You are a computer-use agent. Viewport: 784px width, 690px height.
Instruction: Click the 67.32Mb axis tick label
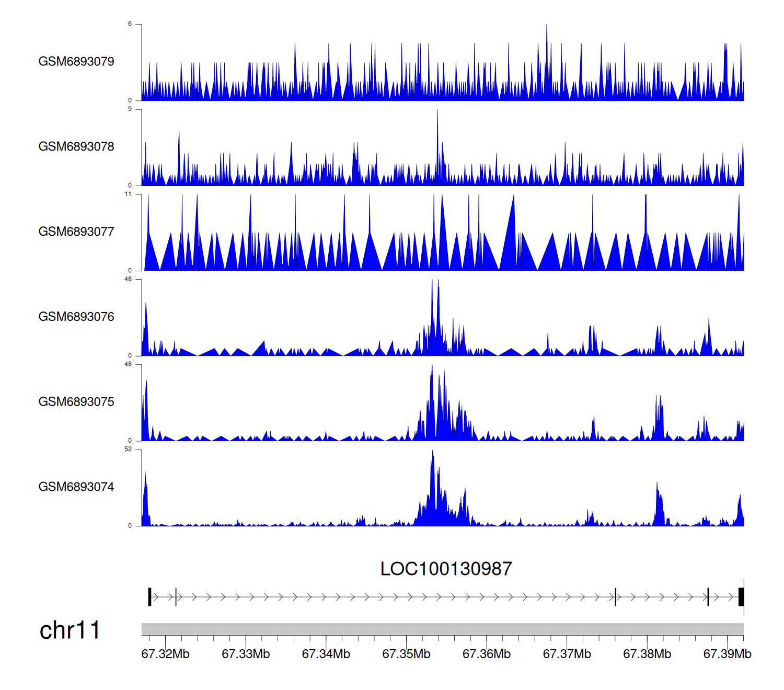coord(166,654)
